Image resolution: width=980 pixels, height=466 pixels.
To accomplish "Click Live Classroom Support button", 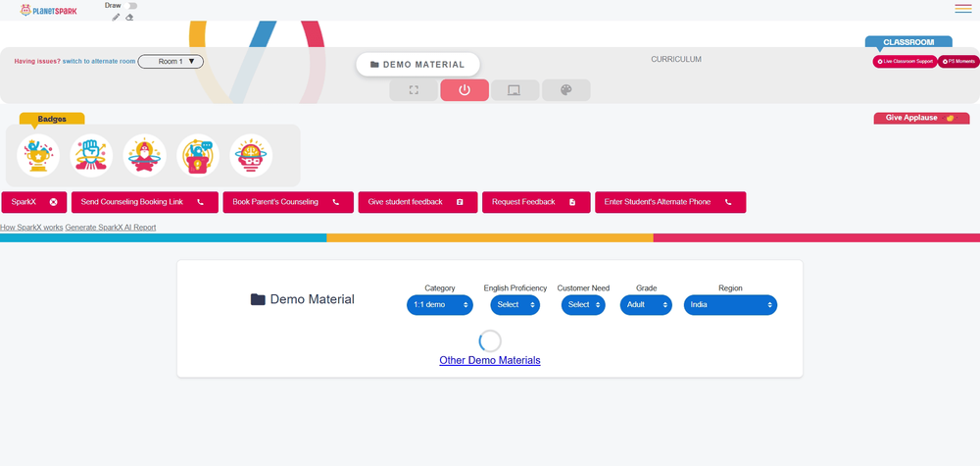I will point(905,61).
